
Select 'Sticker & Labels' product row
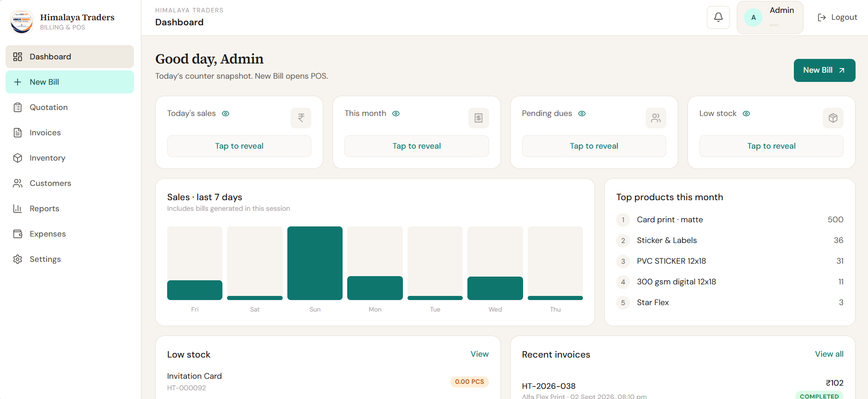[730, 240]
